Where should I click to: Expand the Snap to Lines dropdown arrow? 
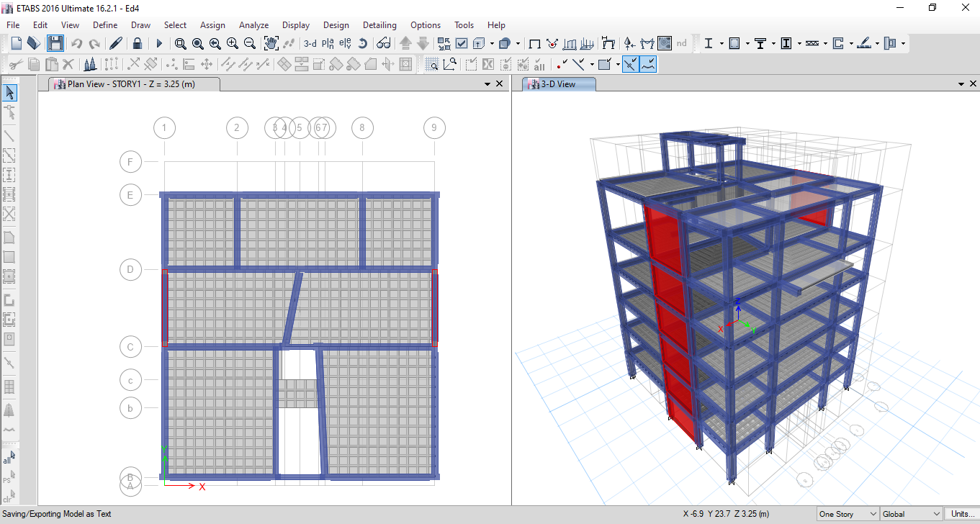592,64
